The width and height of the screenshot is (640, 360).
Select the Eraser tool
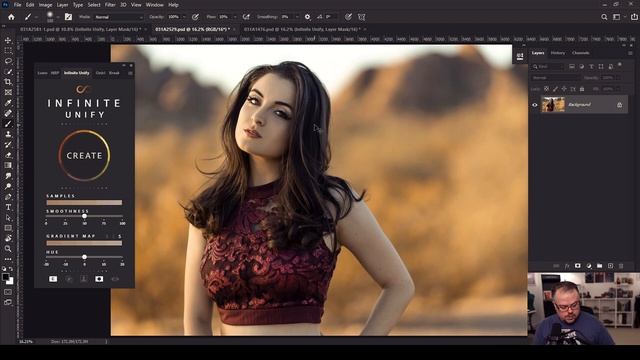click(x=8, y=155)
